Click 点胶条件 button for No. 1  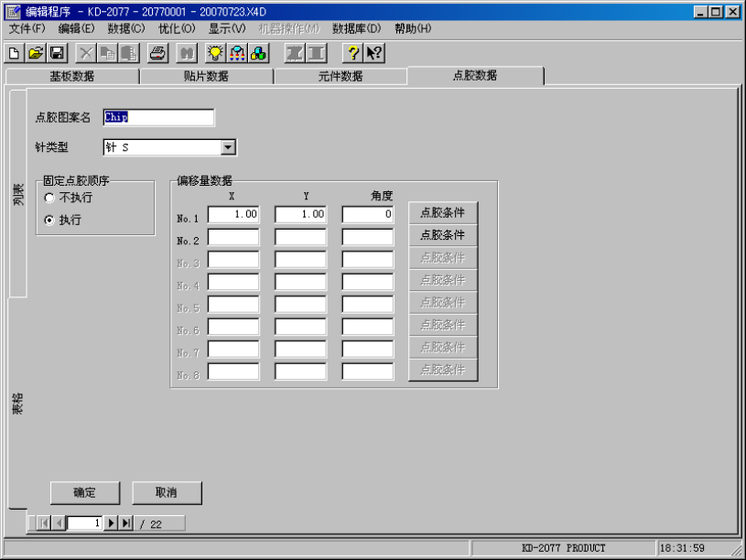(443, 212)
